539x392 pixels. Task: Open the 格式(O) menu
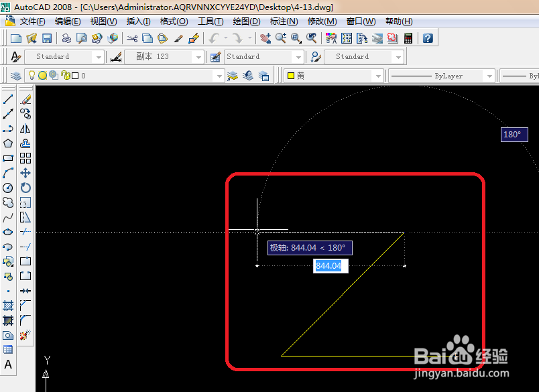tap(174, 21)
